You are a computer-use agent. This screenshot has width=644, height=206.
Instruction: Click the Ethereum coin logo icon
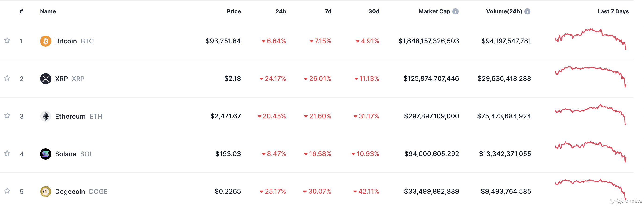click(x=45, y=116)
